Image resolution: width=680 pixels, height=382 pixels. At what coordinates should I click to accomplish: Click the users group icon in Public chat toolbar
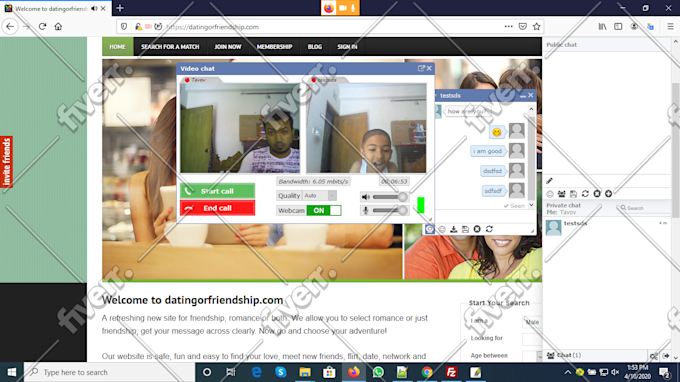tap(562, 194)
